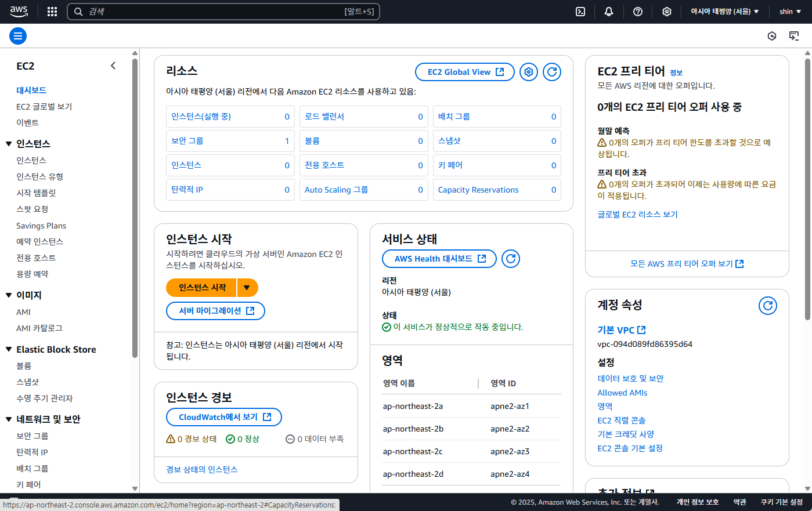The image size is (812, 511).
Task: Refresh the resources panel
Action: point(552,72)
